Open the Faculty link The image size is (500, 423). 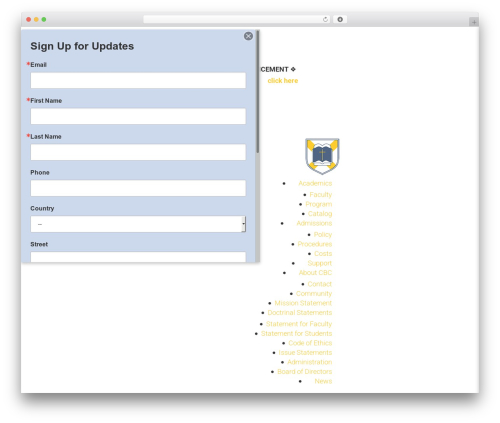pyautogui.click(x=321, y=195)
